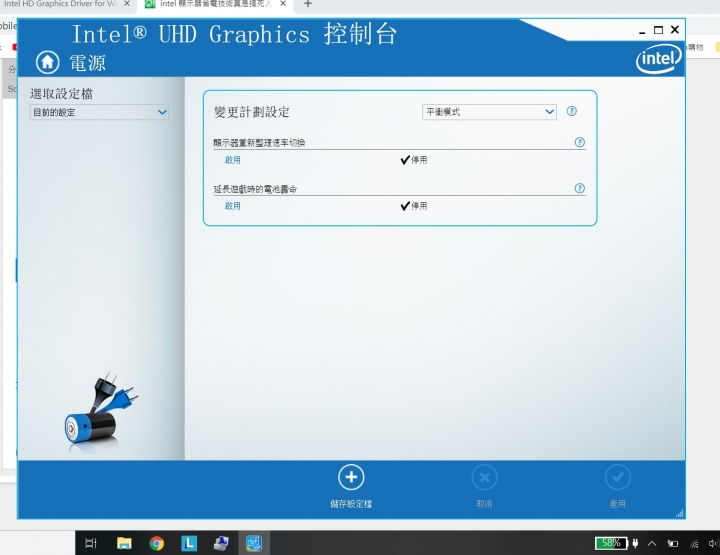The height and width of the screenshot is (555, 720).
Task: Open help for 顯示器重新整理速率切換
Action: 579,142
